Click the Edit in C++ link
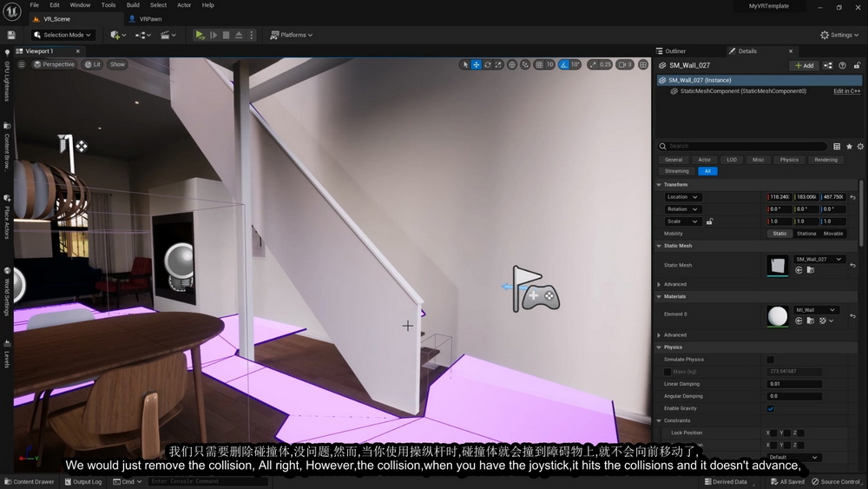Screen dimensions: 868x489 [847, 91]
